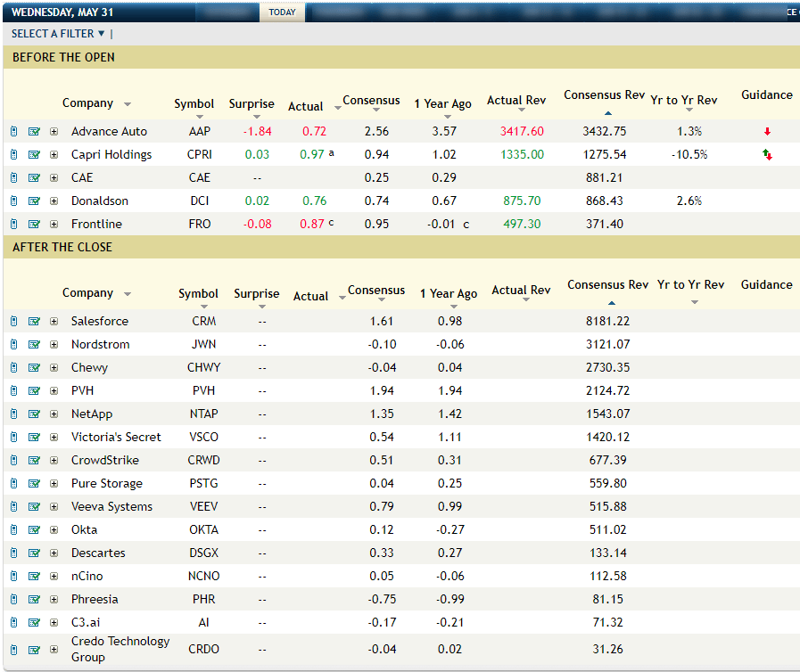Click the -10.5% Yr to Yr Rev value
800x672 pixels.
689,154
